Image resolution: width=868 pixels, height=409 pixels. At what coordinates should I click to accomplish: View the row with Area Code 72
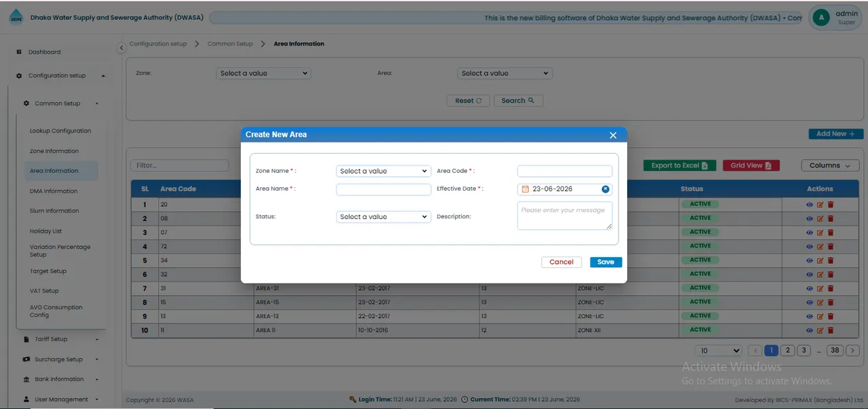point(810,246)
